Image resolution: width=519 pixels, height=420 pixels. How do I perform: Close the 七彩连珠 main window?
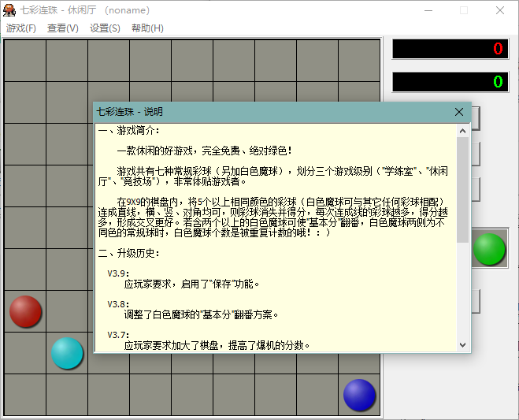(x=500, y=10)
